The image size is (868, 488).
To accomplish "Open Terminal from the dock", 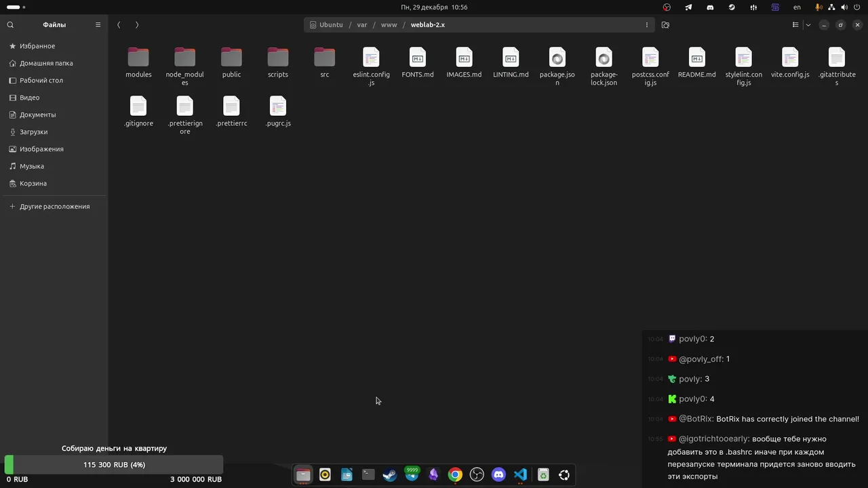I will click(x=368, y=474).
